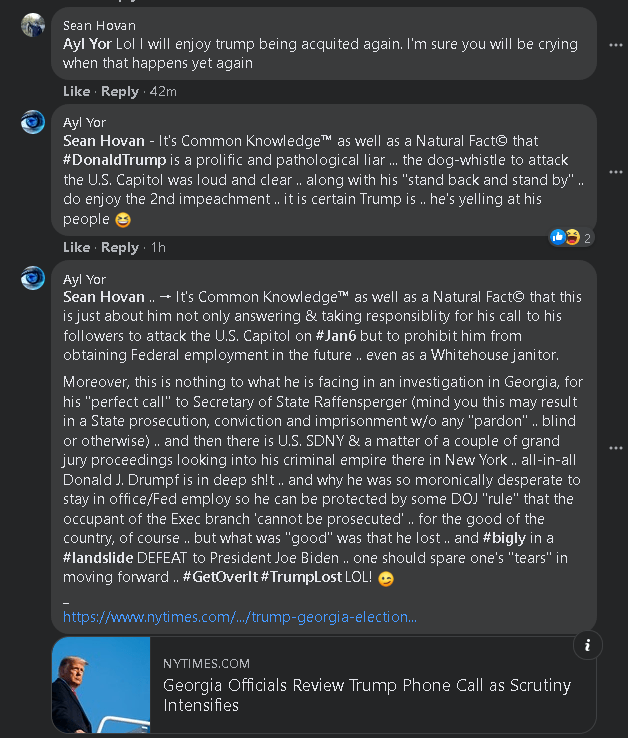Like Sean Hovan's comment about acquittal
The width and height of the screenshot is (628, 738).
76,91
